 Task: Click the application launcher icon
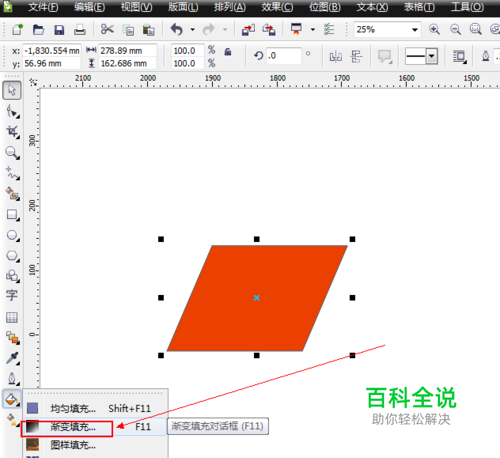[x=296, y=29]
